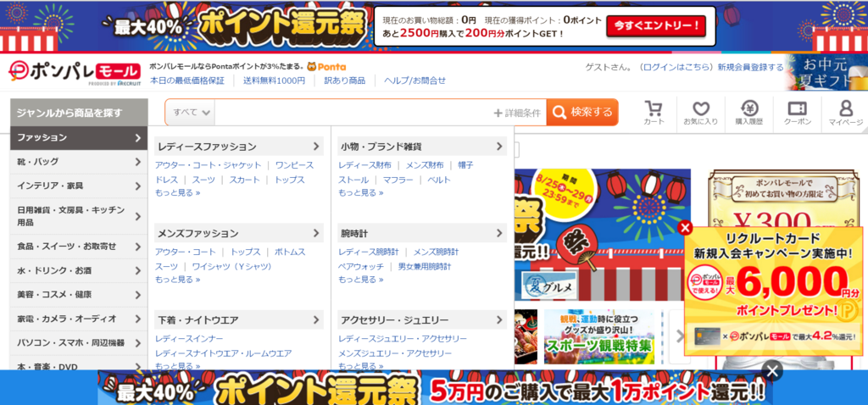
Task: Click the Recruit Card 6,000円 campaign ad
Action: (x=773, y=291)
